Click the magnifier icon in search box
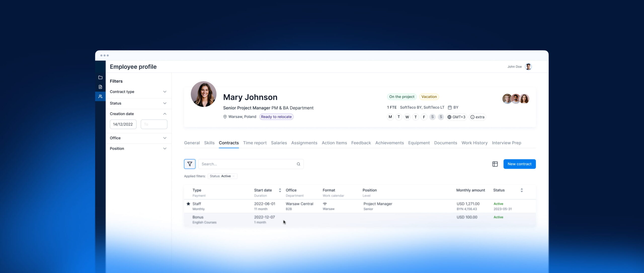The height and width of the screenshot is (273, 644). [x=298, y=164]
